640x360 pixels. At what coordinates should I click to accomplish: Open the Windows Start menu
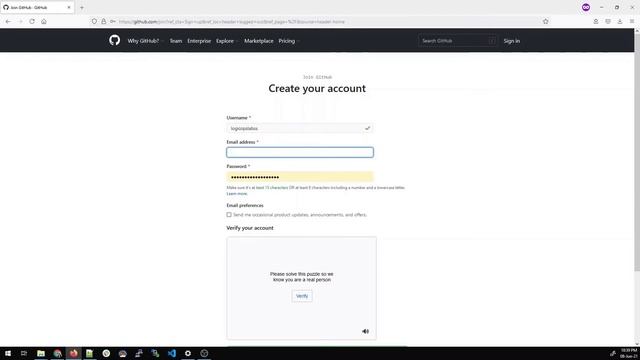[x=8, y=353]
